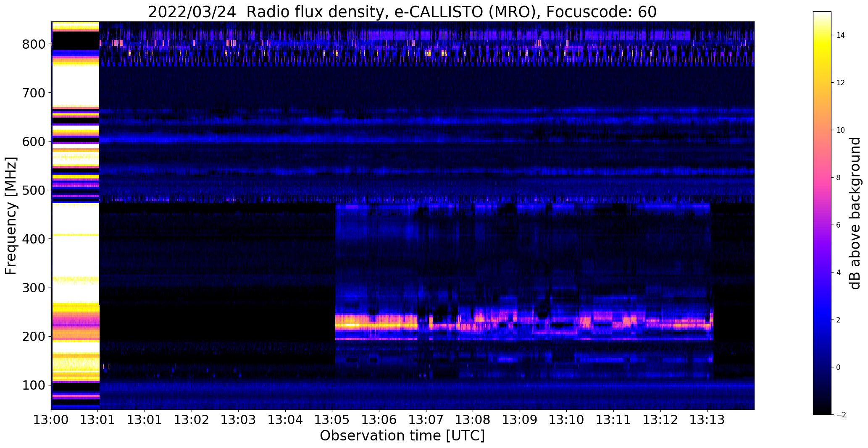Click the colorbar tick label 14
This screenshot has height=448, width=868.
coord(841,35)
